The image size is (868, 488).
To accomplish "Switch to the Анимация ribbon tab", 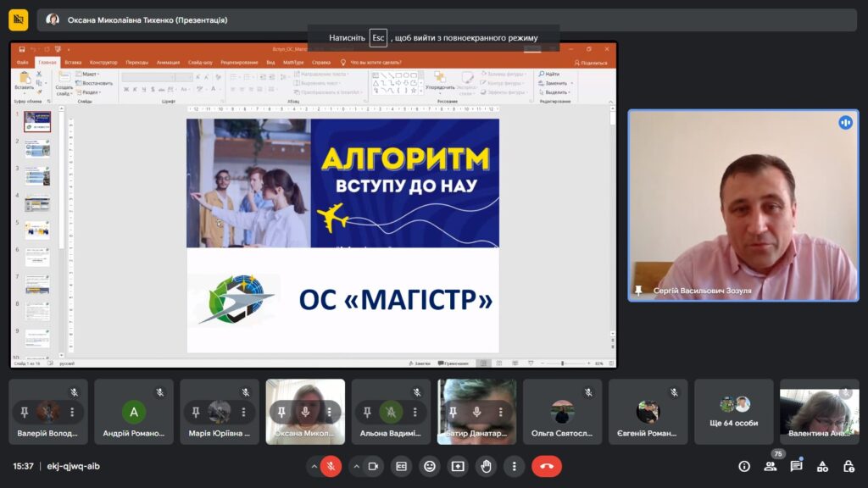I will (x=168, y=63).
